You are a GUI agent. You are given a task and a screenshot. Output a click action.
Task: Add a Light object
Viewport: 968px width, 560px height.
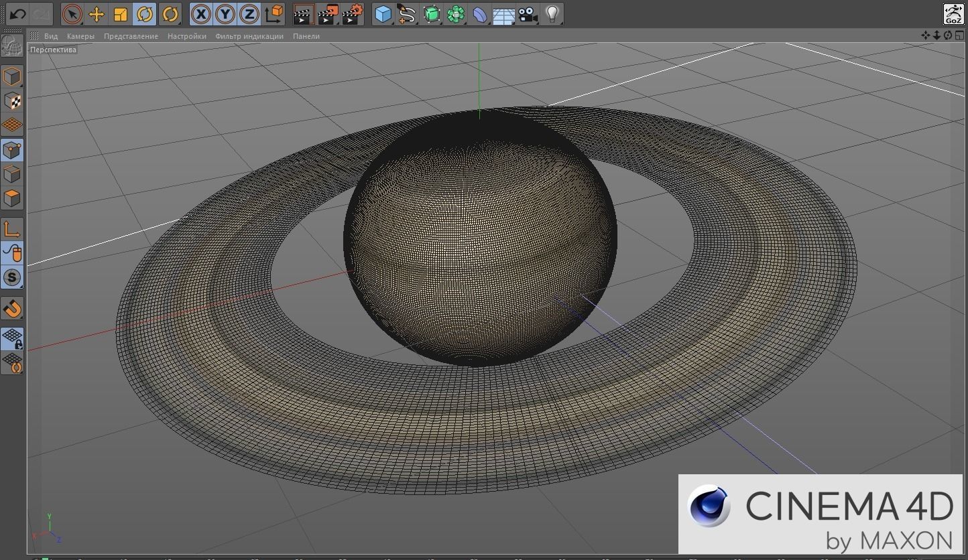click(x=552, y=13)
